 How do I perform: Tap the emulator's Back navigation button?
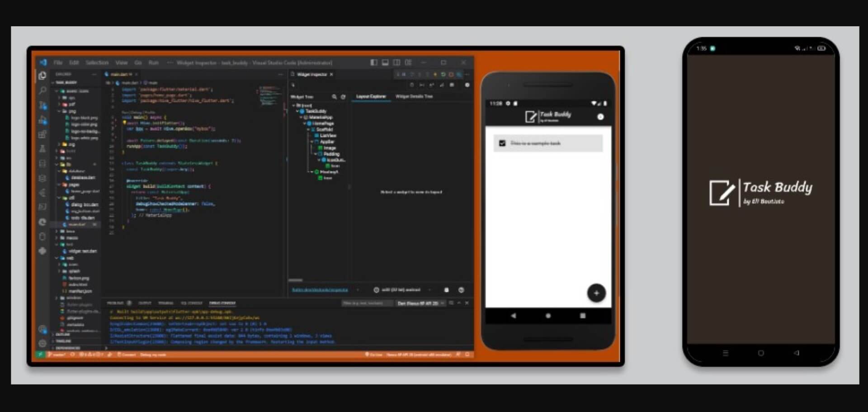pyautogui.click(x=513, y=316)
